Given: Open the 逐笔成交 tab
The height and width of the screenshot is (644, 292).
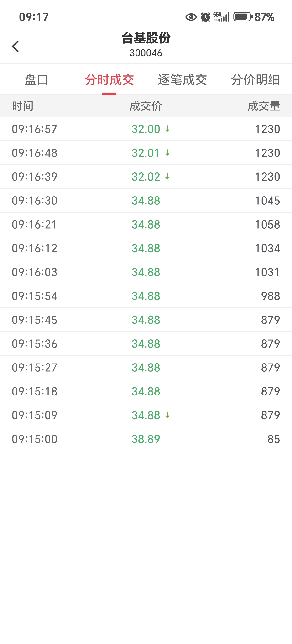Looking at the screenshot, I should click(182, 80).
